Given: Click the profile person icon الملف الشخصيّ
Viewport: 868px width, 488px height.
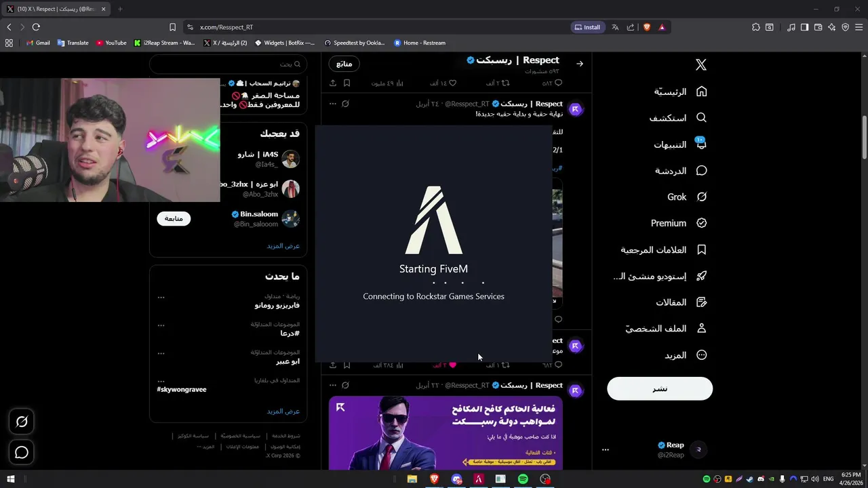Looking at the screenshot, I should pyautogui.click(x=702, y=329).
